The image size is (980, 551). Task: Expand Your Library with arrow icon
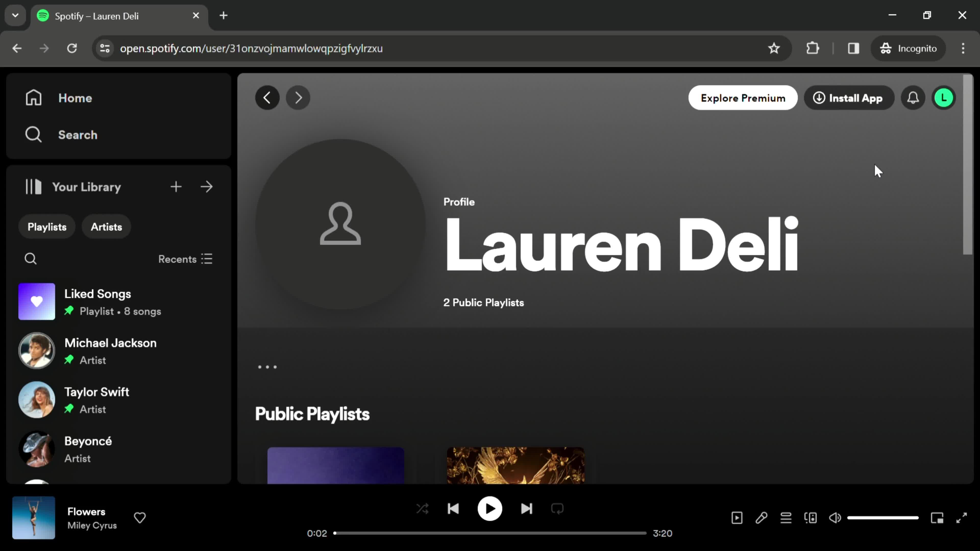click(x=206, y=187)
